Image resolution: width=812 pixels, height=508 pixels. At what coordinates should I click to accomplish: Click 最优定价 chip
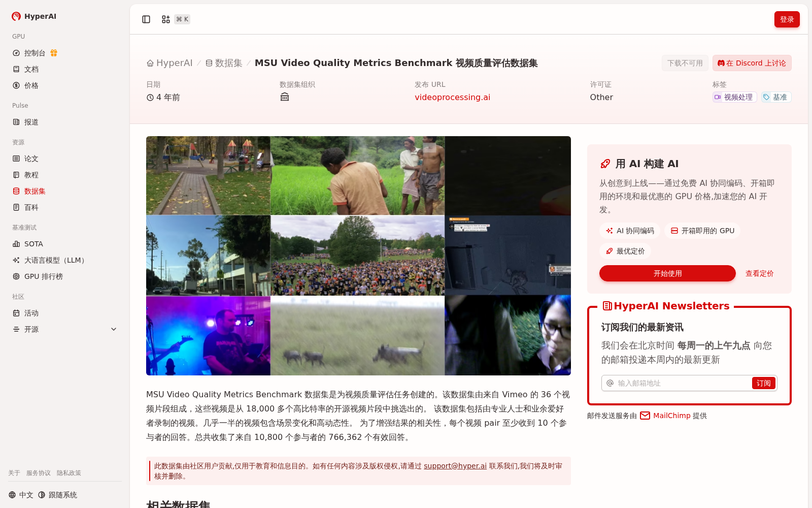coord(625,251)
